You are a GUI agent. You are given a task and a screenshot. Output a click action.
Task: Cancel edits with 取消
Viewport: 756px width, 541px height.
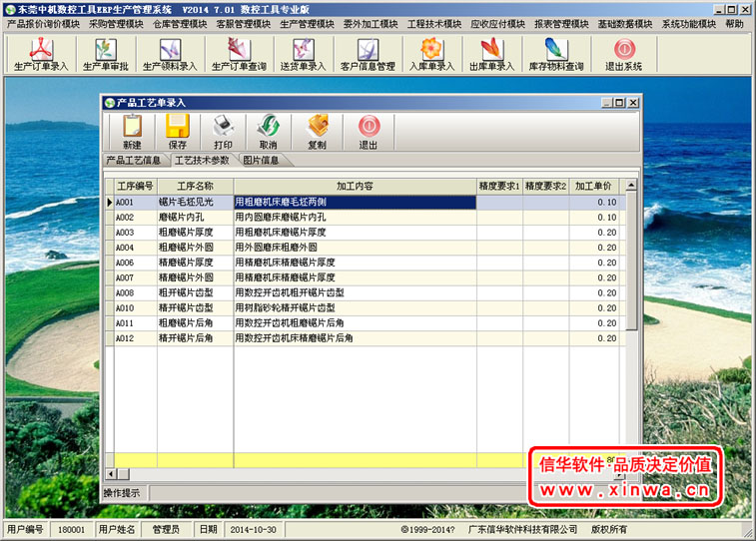[268, 132]
